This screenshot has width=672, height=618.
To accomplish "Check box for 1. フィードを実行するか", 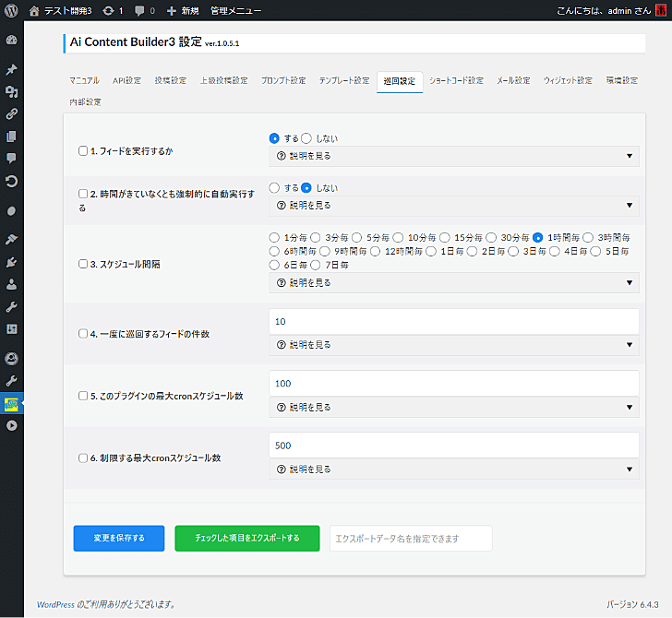I will [83, 150].
